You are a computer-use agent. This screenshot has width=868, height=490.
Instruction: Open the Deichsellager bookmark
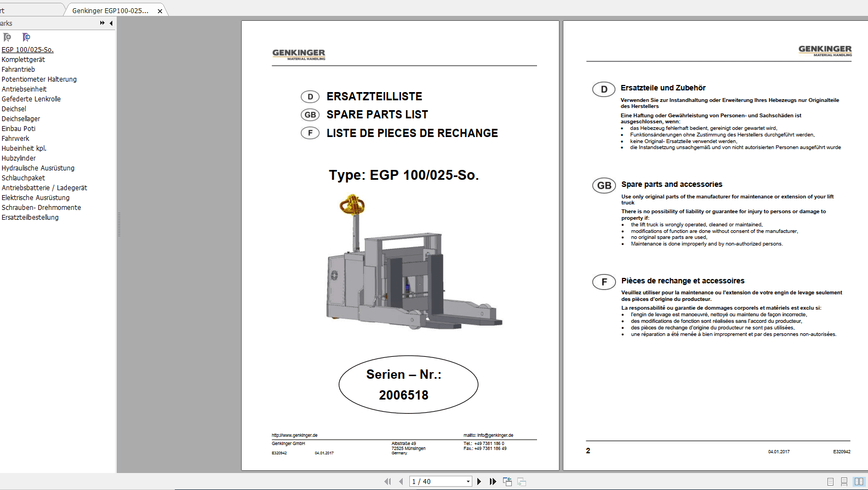click(x=21, y=118)
